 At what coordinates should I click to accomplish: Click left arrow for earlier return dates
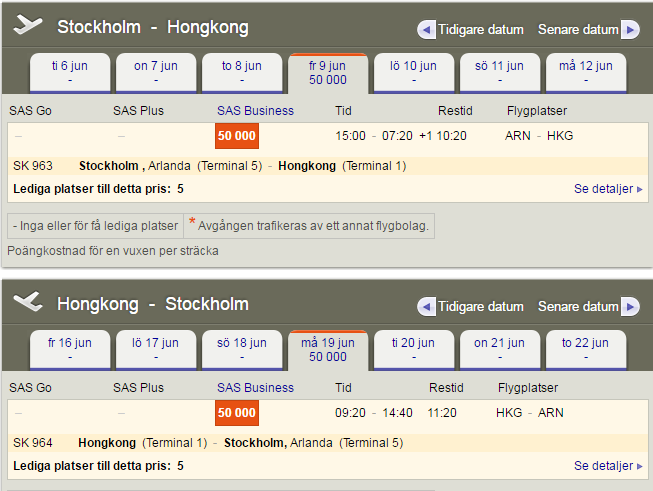point(426,307)
